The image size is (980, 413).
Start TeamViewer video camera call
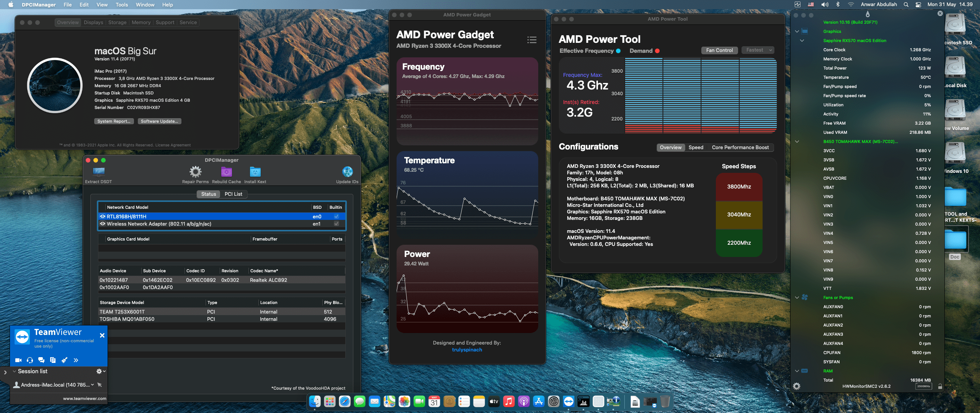18,360
